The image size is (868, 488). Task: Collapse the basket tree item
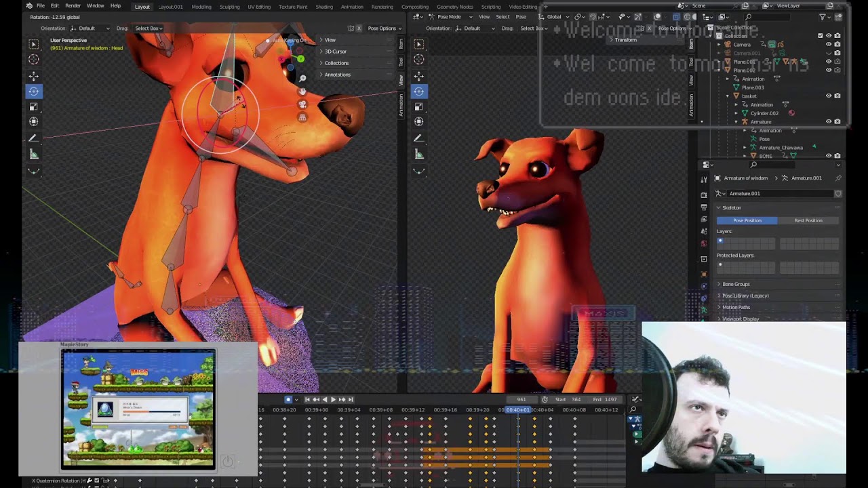tap(728, 96)
